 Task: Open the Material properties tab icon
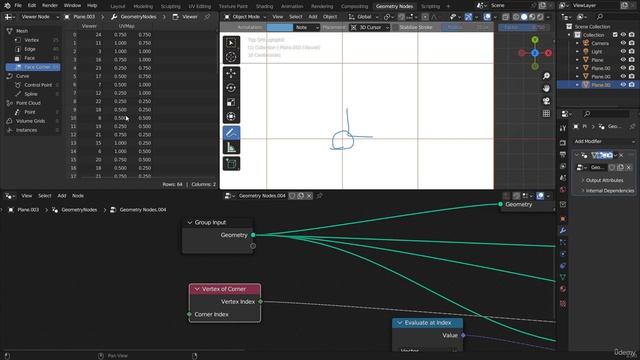click(563, 289)
